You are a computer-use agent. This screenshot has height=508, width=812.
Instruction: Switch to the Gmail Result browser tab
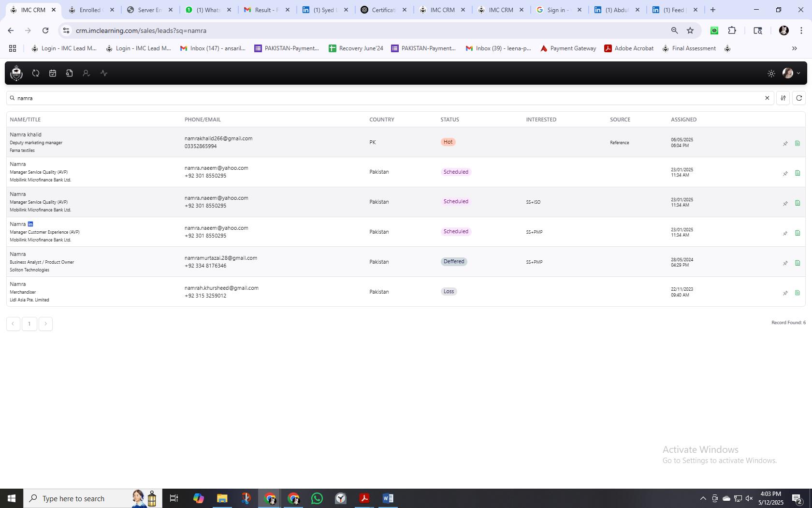266,10
